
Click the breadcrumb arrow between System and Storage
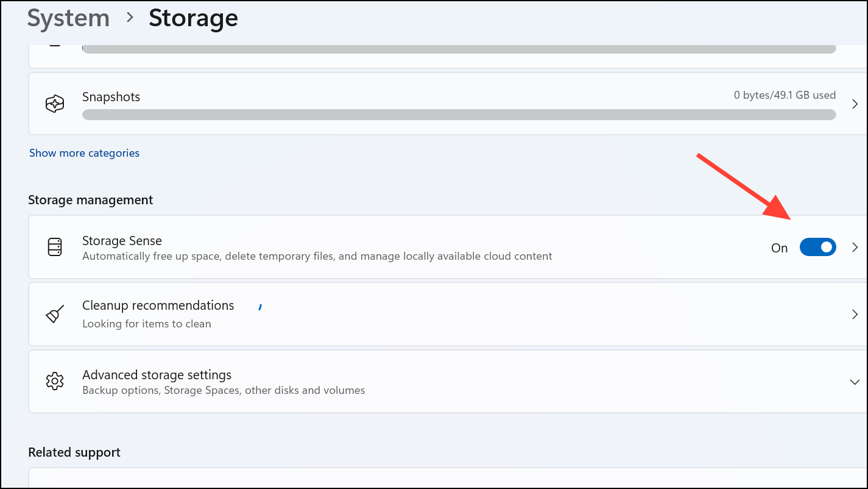(129, 18)
